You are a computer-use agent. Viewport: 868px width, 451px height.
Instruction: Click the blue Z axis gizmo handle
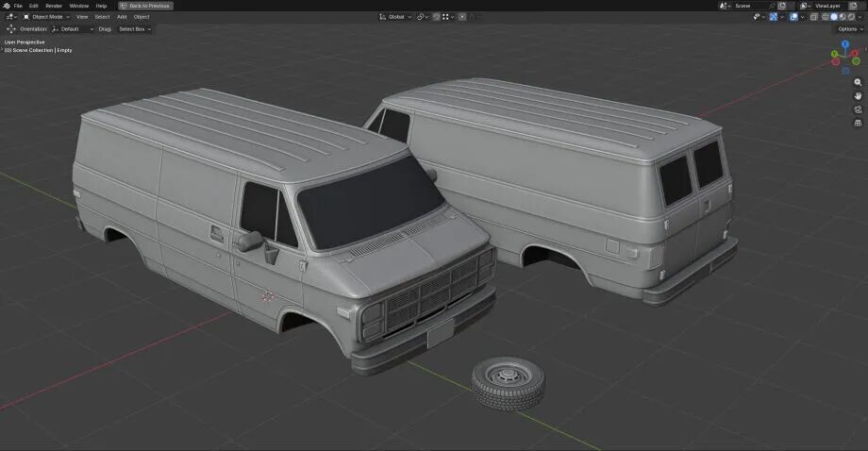tap(845, 43)
